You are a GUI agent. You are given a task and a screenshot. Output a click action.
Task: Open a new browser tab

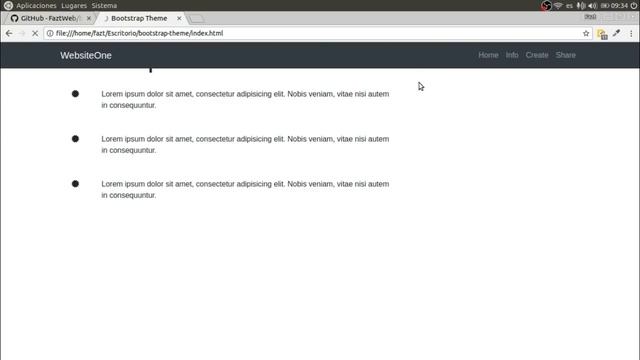coord(196,19)
